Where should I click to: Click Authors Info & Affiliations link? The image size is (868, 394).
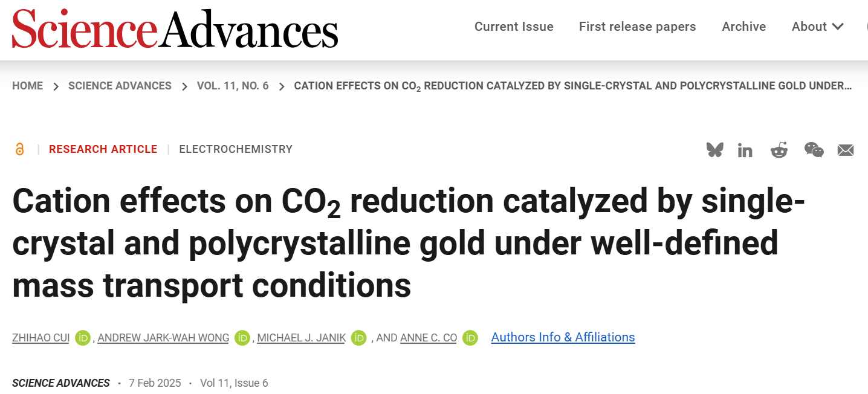563,337
